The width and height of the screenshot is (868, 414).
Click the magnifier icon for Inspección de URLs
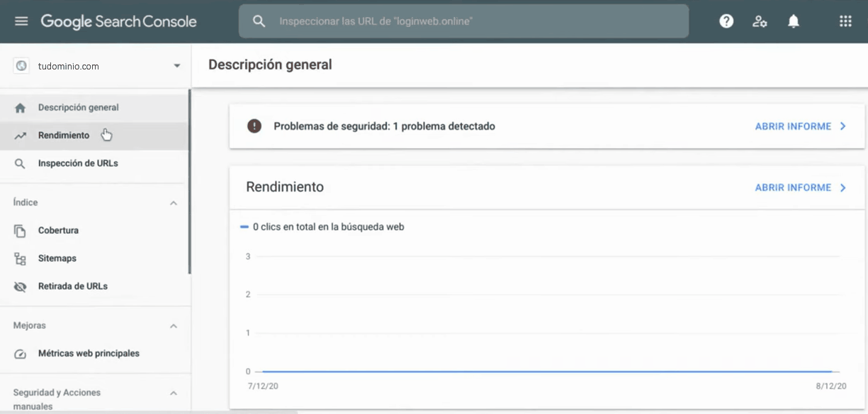[20, 164]
